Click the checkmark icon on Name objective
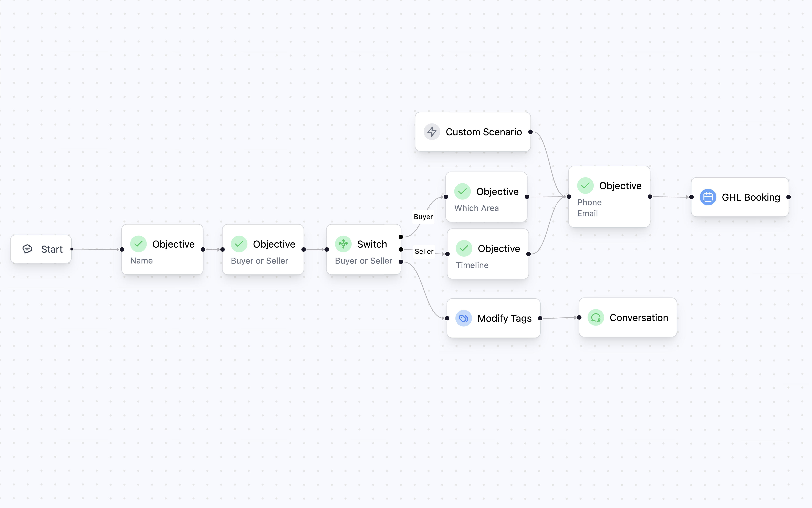This screenshot has width=812, height=508. pyautogui.click(x=139, y=244)
